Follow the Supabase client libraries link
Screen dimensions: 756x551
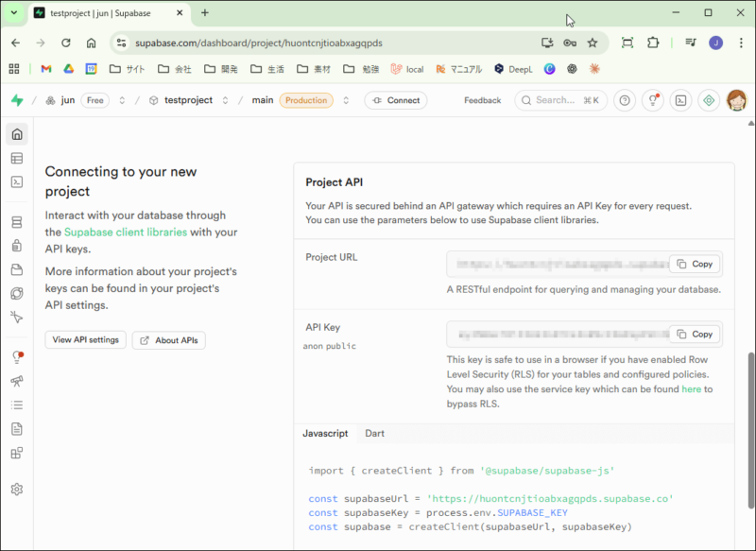click(x=125, y=232)
